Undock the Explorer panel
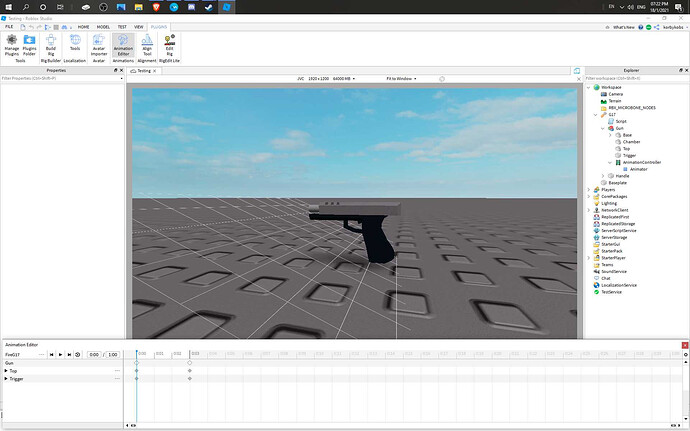690x431 pixels. click(x=680, y=70)
